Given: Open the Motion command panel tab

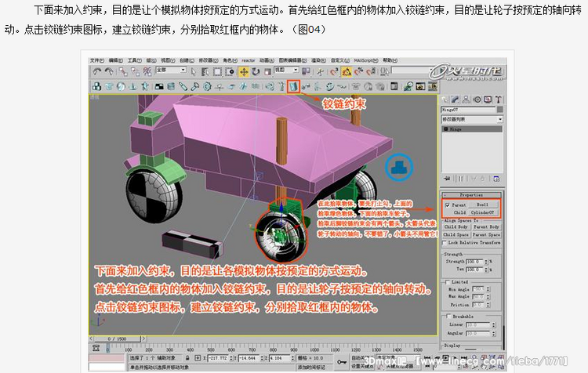Looking at the screenshot, I should [x=477, y=100].
